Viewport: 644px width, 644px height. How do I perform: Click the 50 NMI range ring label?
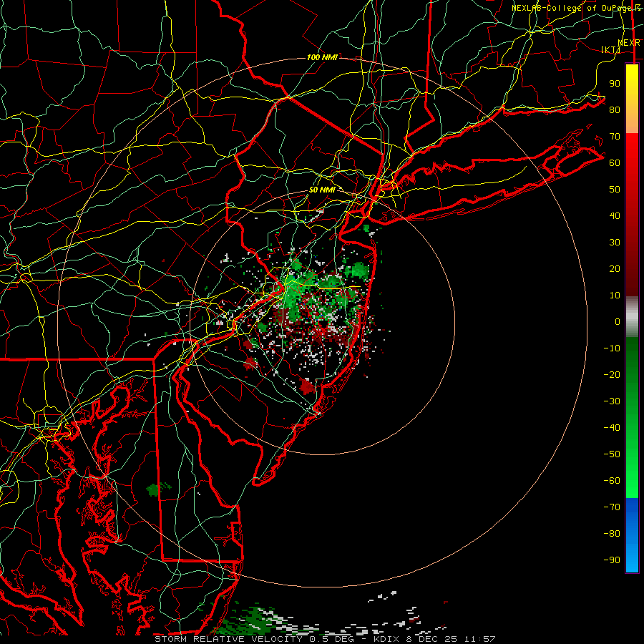[322, 190]
